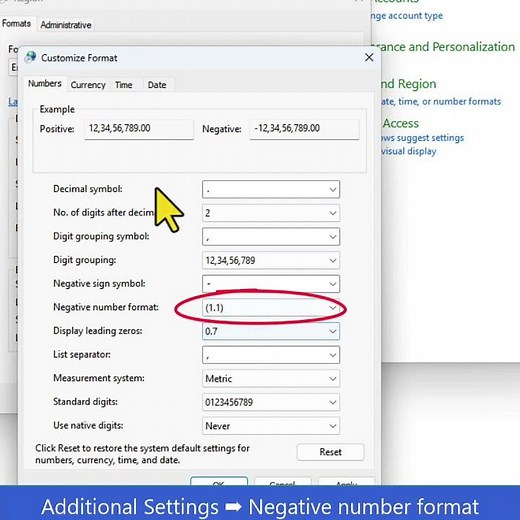520x520 pixels.
Task: Expand the Use native digits dropdown
Action: 271,426
